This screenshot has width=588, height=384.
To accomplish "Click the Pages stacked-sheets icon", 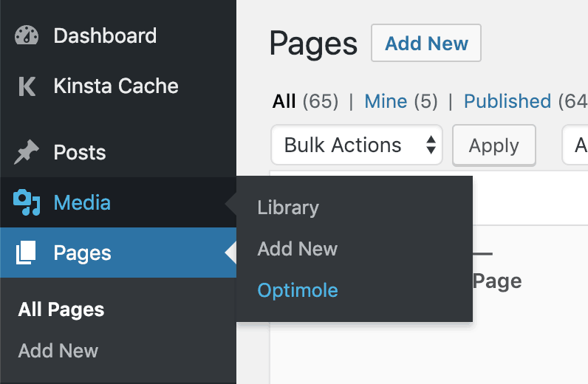I will [26, 253].
